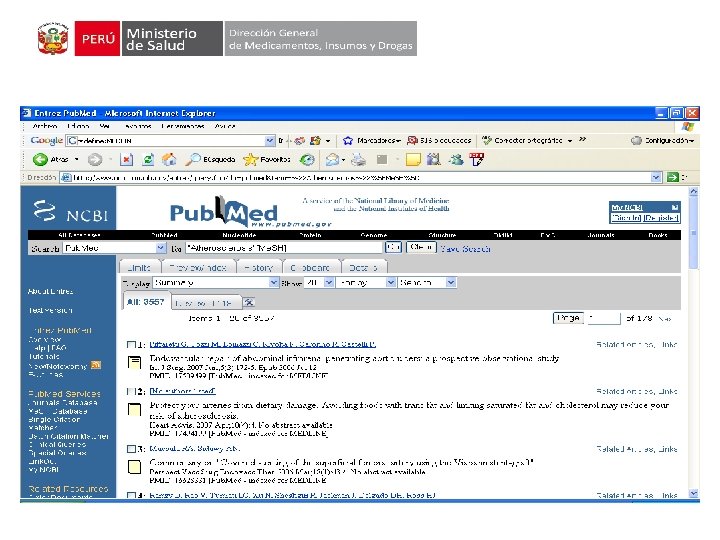Viewport: 720px width, 540px height.
Task: Open the Send to dropdown
Action: tap(427, 282)
